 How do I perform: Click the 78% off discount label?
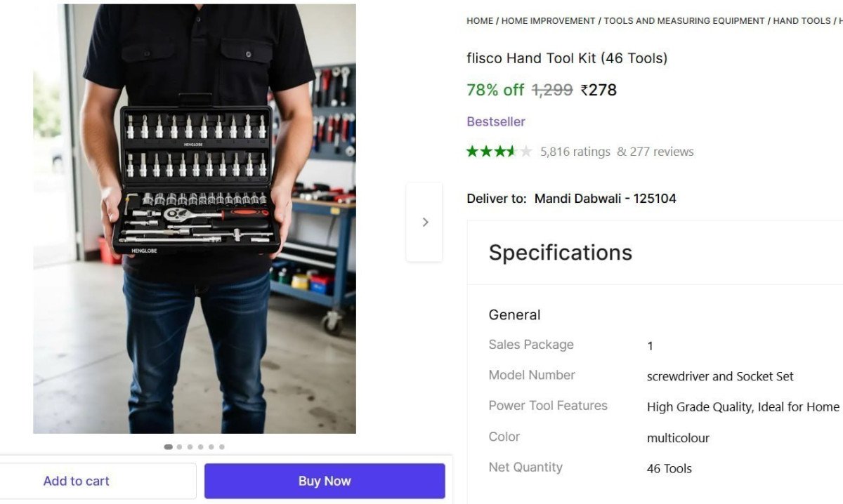[495, 90]
